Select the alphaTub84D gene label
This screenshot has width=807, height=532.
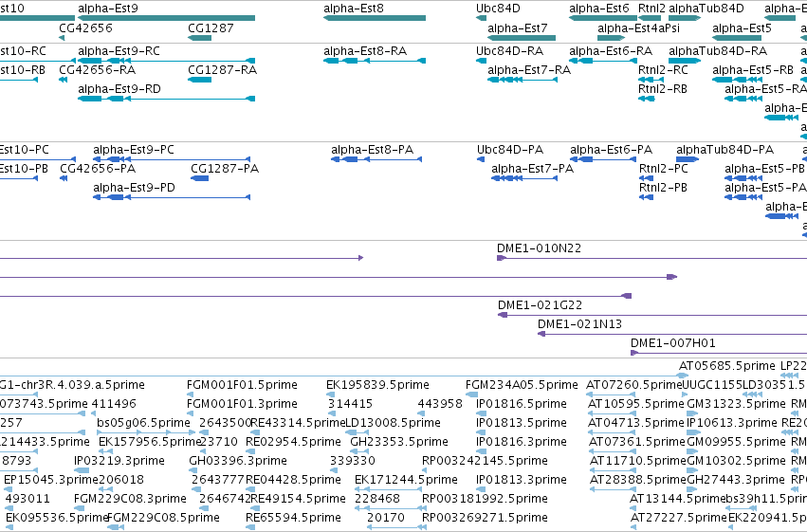click(706, 9)
